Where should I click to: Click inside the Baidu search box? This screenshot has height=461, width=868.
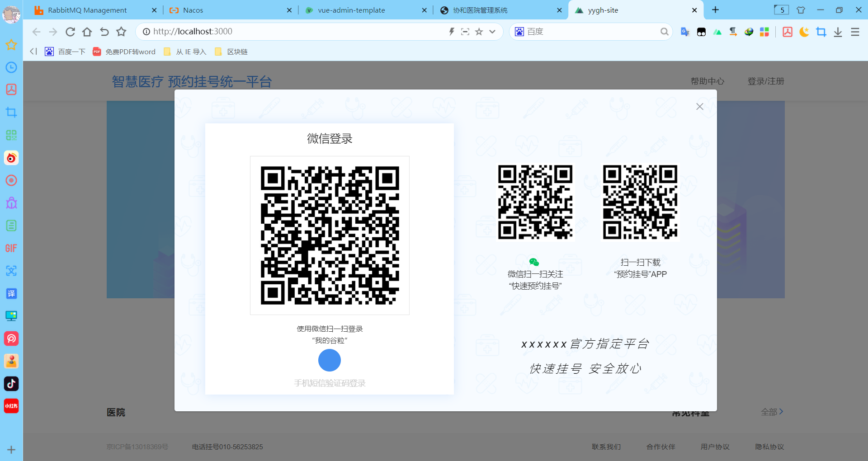click(x=588, y=31)
